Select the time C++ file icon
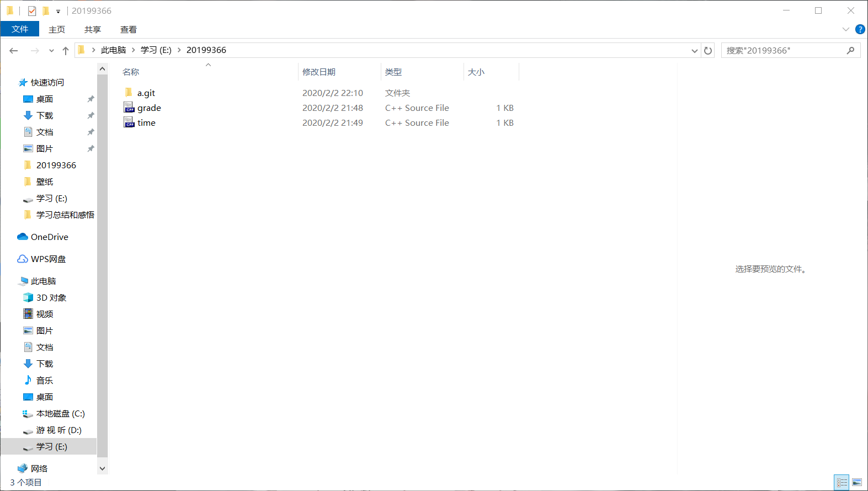 129,122
